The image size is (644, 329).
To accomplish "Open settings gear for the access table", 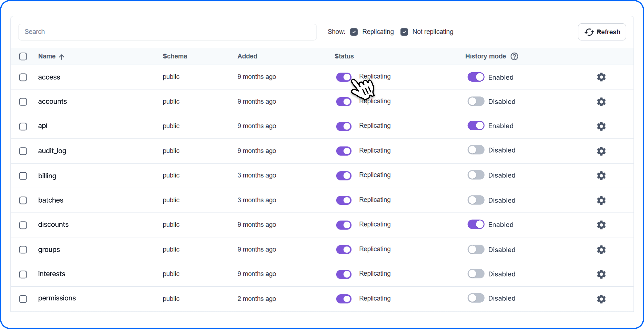I will pyautogui.click(x=601, y=77).
